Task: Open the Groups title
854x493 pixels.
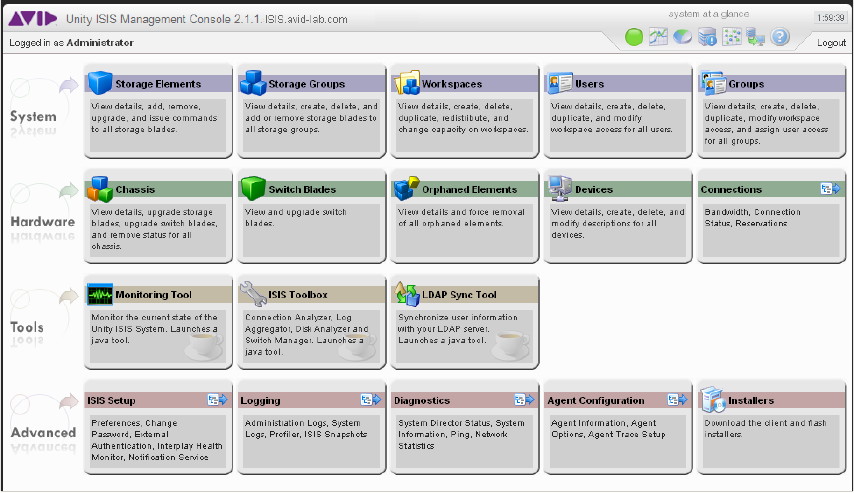Action: pos(746,84)
